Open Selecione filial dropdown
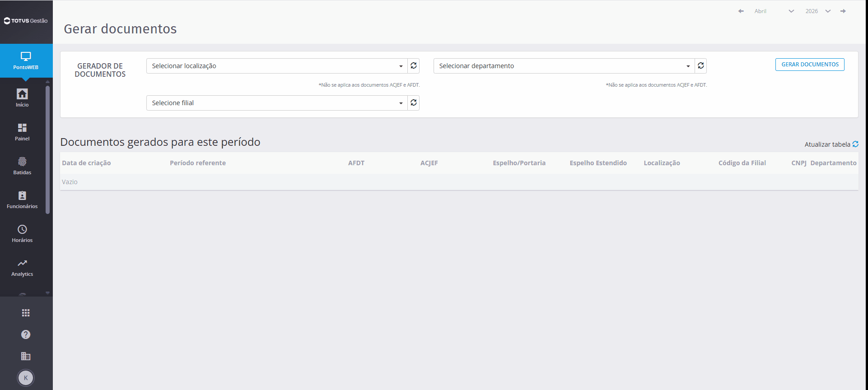This screenshot has height=390, width=868. click(277, 103)
